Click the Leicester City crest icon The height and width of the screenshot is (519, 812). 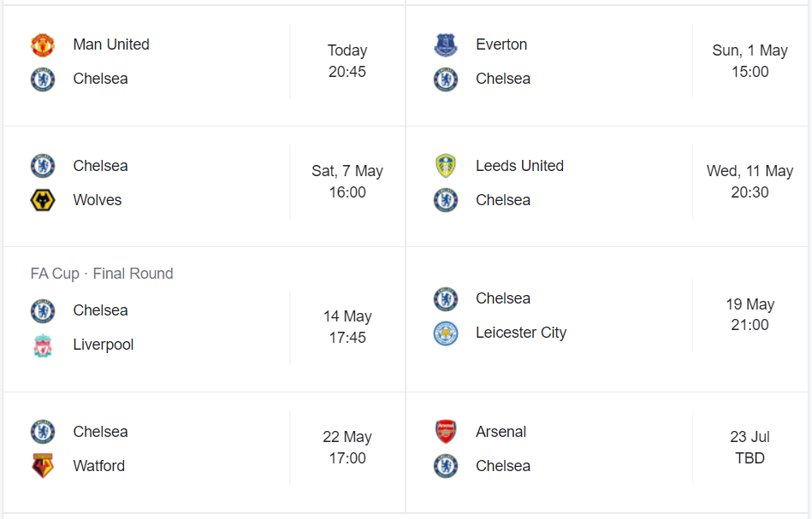[446, 333]
